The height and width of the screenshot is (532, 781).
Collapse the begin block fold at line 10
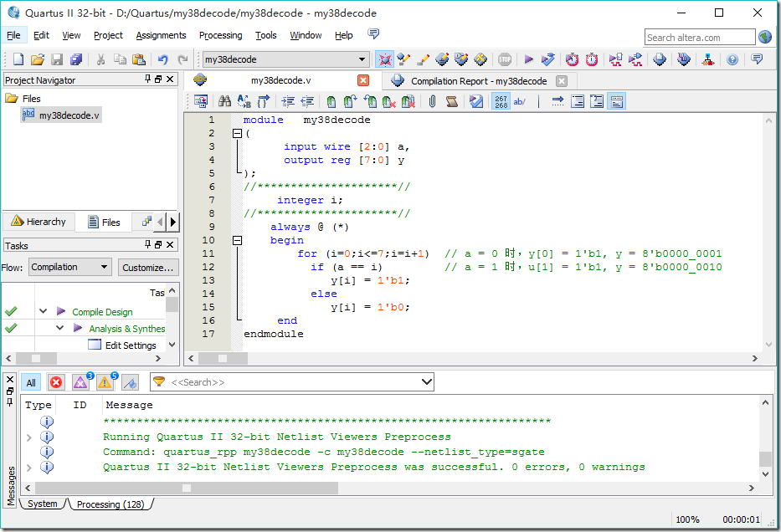tap(238, 240)
